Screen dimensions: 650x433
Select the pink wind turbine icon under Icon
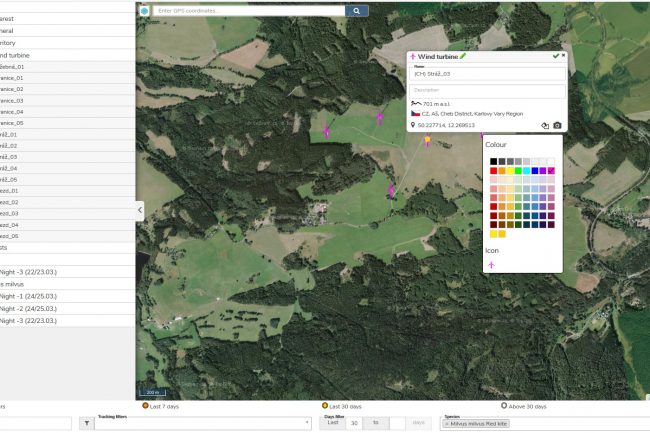pyautogui.click(x=491, y=264)
